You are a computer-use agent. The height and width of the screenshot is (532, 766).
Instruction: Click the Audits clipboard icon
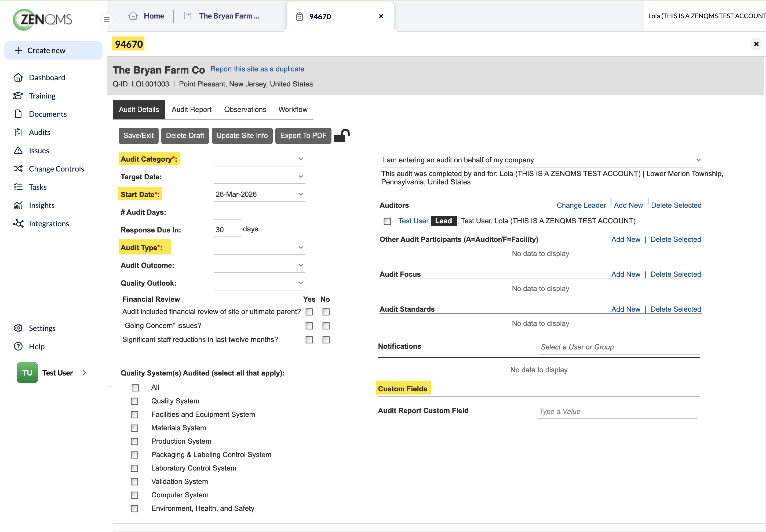coord(18,132)
